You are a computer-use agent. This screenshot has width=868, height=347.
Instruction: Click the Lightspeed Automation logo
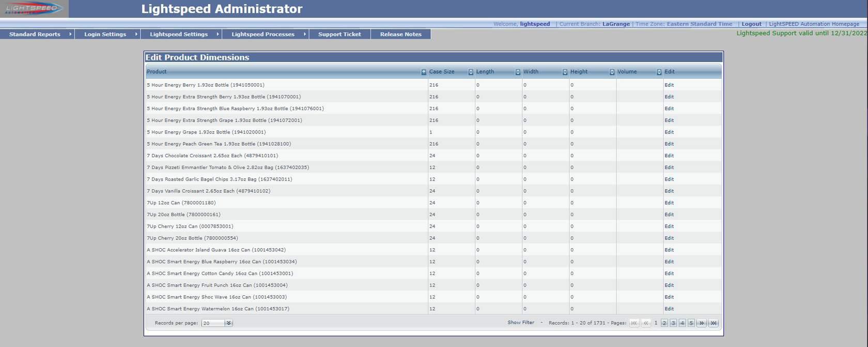(x=34, y=9)
